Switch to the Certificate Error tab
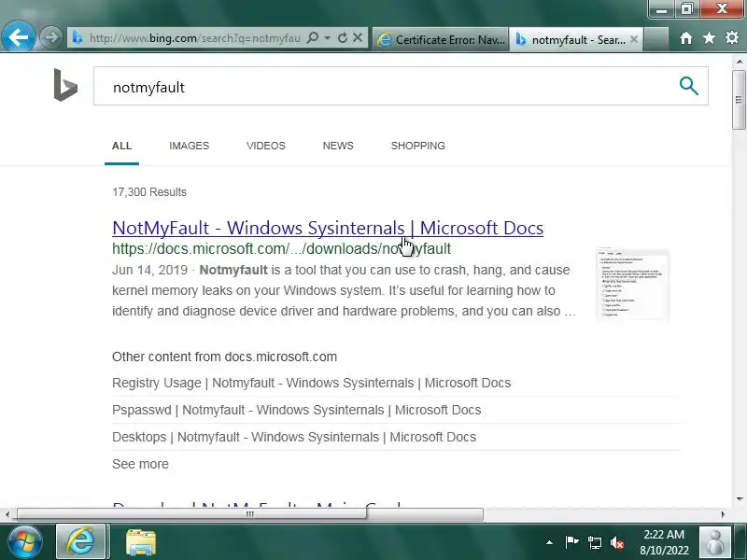 (441, 39)
